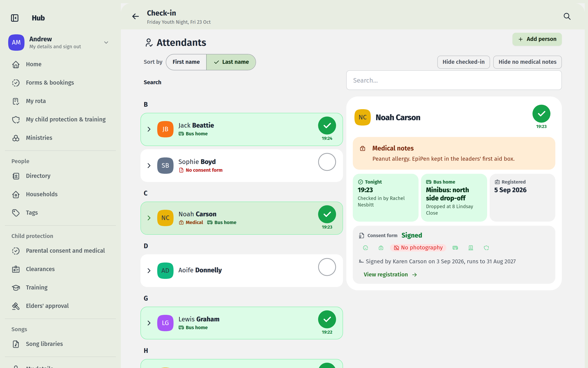Screen dimensions: 588x368
Task: Click Hide checked-in filter
Action: [x=463, y=62]
